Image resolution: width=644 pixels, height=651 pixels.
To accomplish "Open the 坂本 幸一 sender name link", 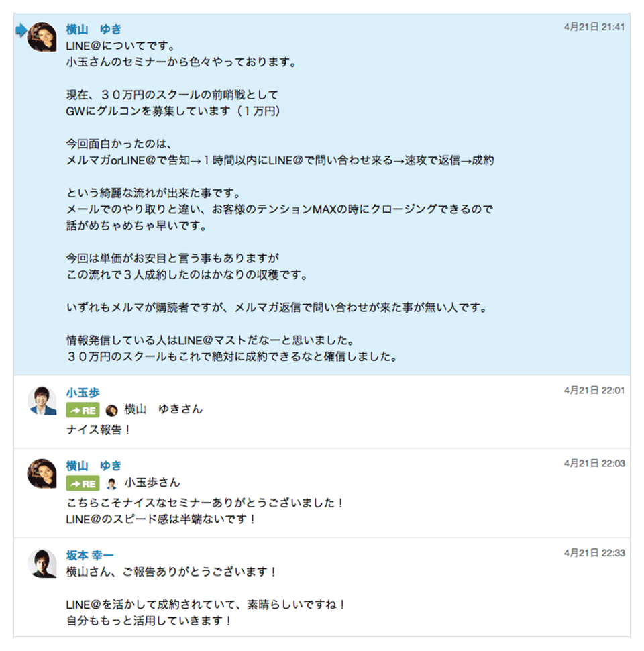I will [90, 555].
